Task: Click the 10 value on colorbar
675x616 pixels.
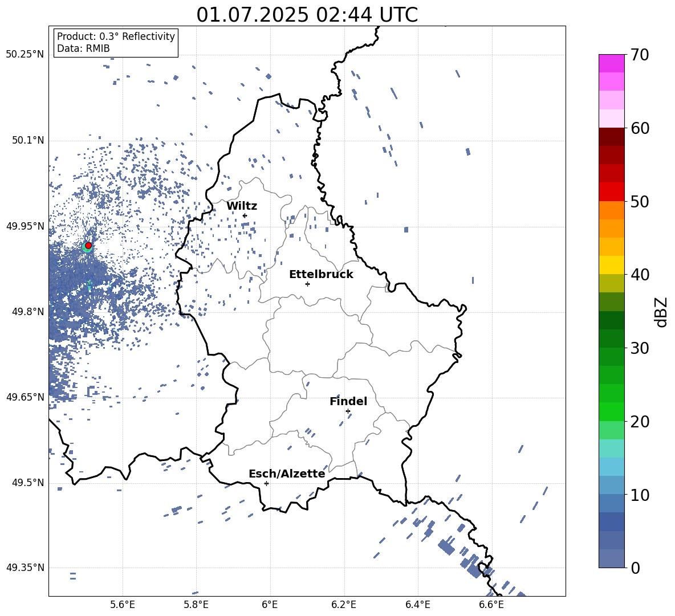Action: point(640,495)
